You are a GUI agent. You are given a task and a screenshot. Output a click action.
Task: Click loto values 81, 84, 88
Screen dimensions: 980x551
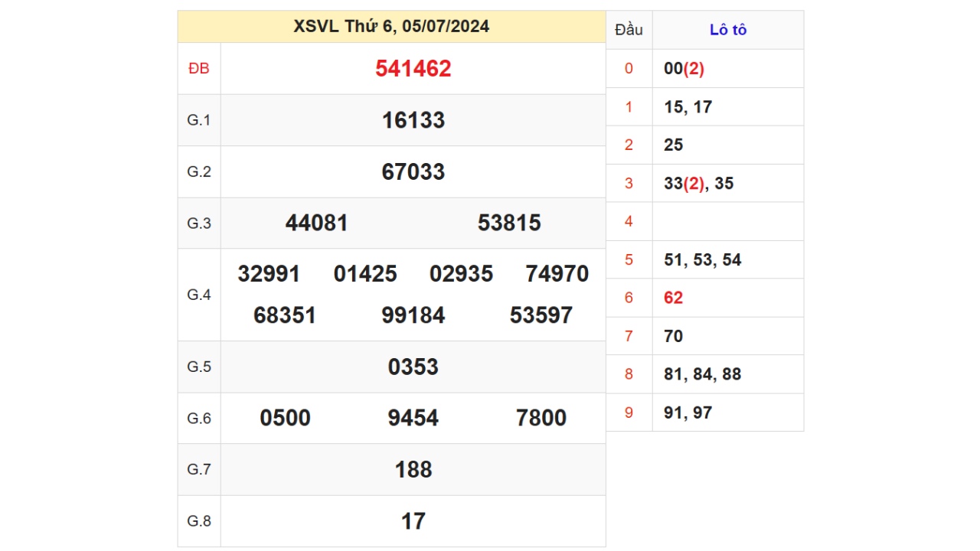703,374
